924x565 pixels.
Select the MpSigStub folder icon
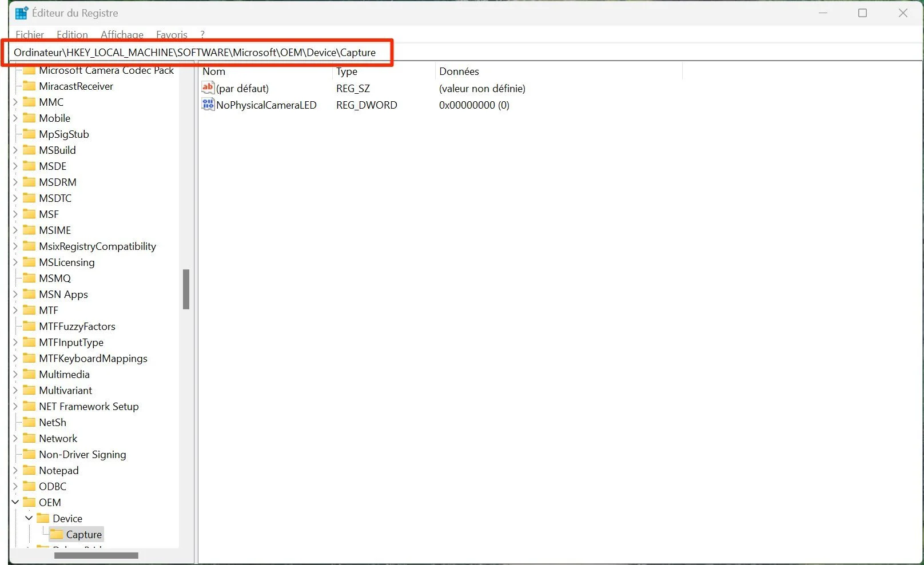click(x=29, y=134)
